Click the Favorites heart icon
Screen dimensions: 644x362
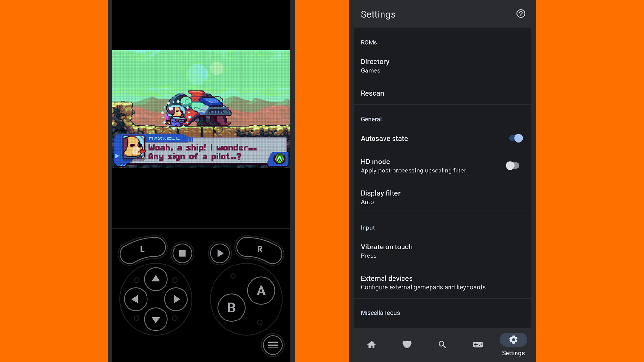pyautogui.click(x=406, y=344)
